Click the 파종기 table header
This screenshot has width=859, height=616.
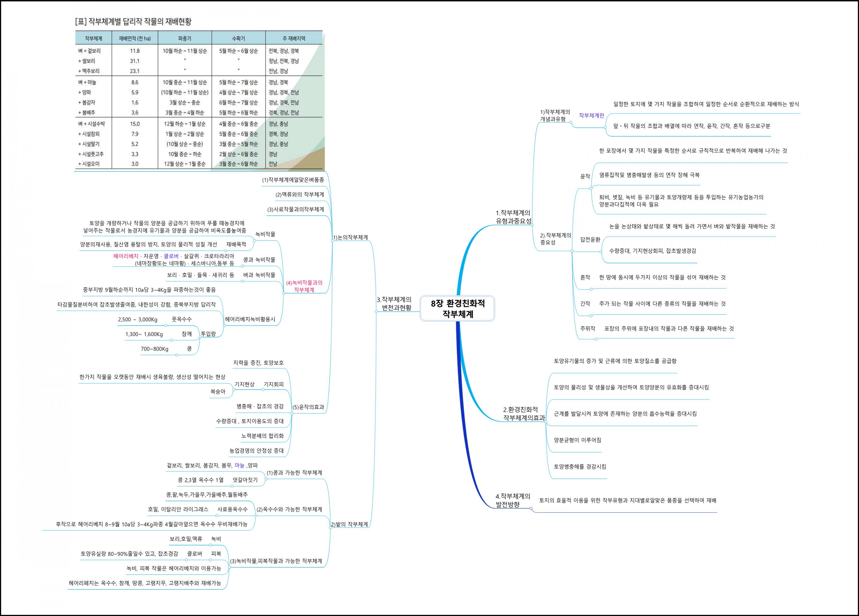point(184,38)
